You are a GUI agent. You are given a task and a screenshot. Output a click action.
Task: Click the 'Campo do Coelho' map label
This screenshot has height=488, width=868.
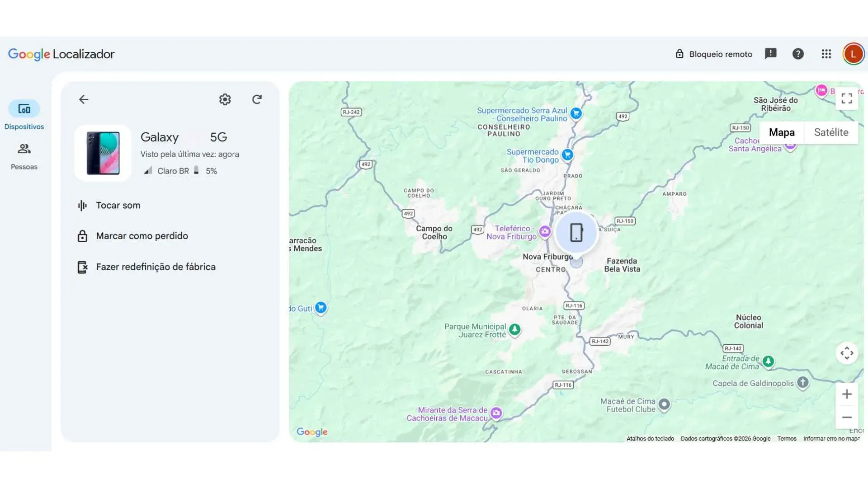pos(434,232)
